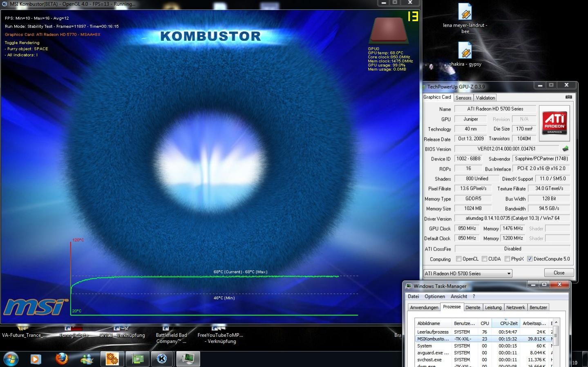Viewport: 588px width, 367px height.
Task: Launch Firefox from the taskbar
Action: pos(62,359)
